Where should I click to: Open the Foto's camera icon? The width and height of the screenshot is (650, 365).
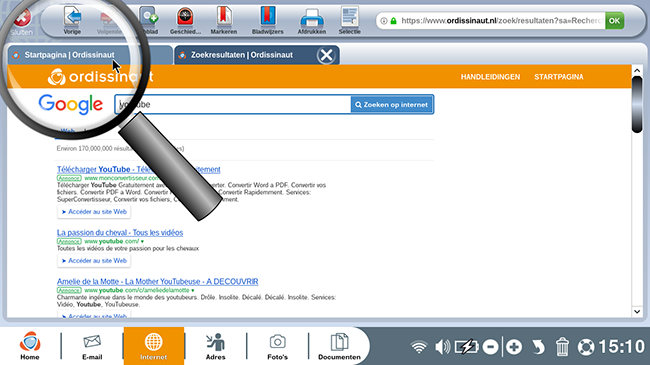click(277, 346)
